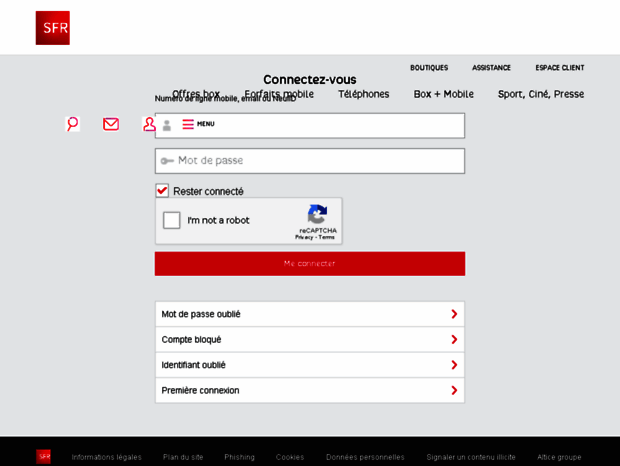Viewport: 620px width, 466px height.
Task: Open the search magnifier icon
Action: click(72, 124)
